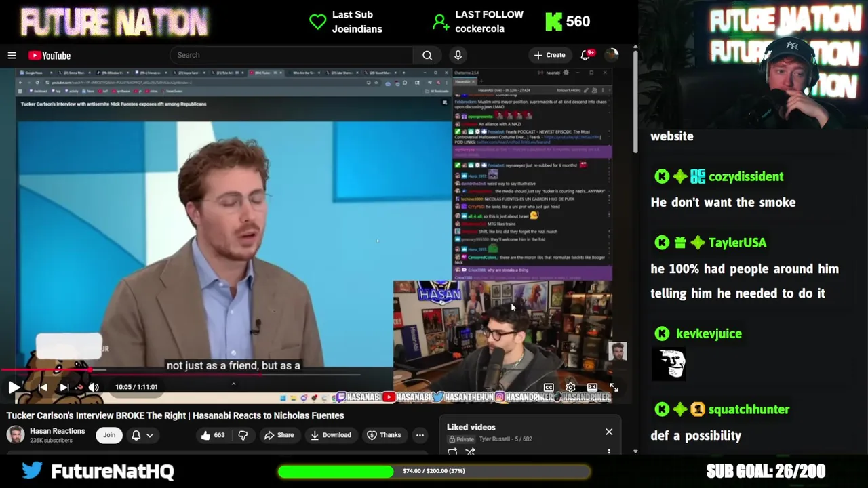Click the Join membership button
Viewport: 868px width, 488px height.
tap(109, 435)
